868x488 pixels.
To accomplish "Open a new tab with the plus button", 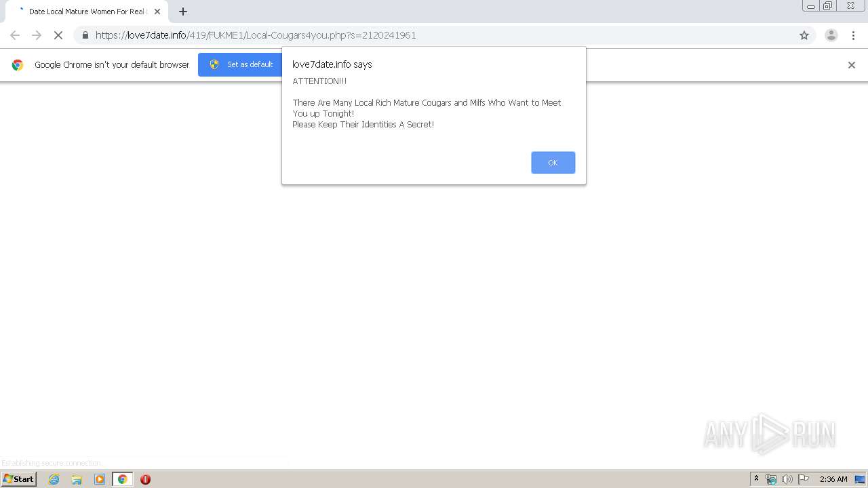I will (183, 12).
